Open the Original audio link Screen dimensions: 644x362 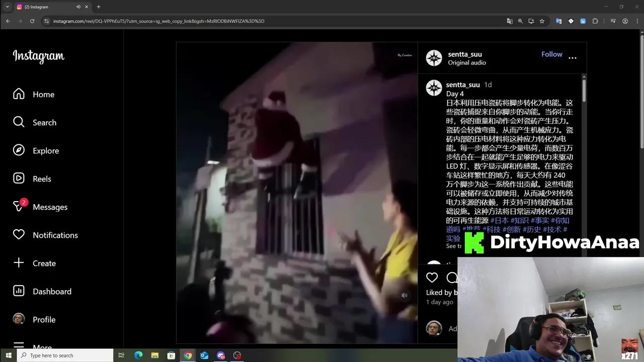467,62
